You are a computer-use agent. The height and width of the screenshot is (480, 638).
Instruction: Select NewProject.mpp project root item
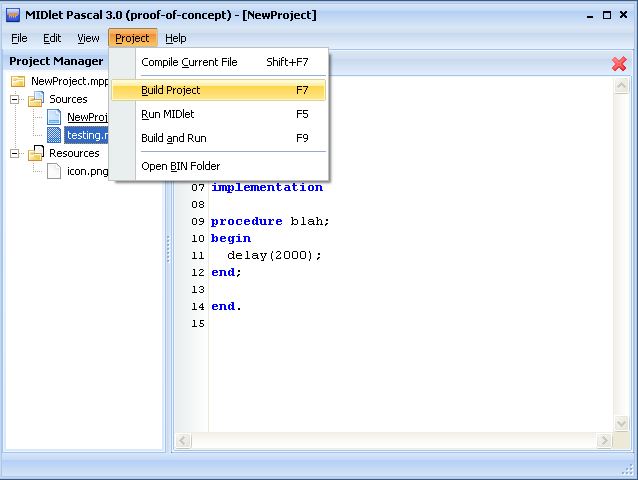coord(70,81)
